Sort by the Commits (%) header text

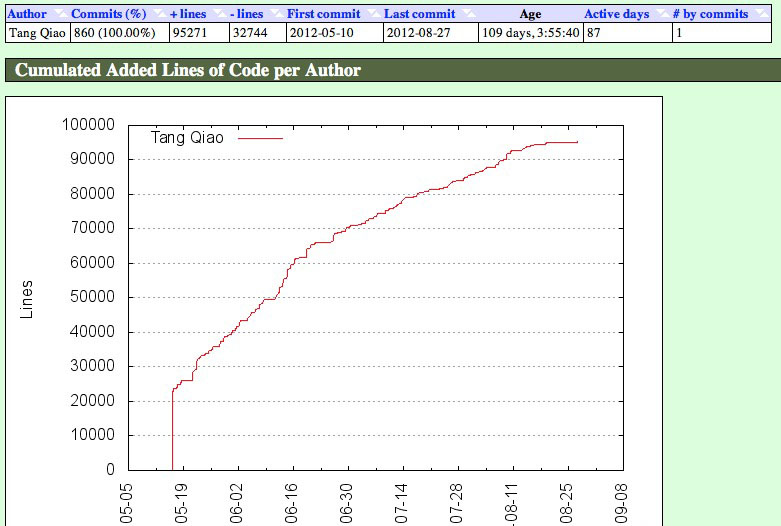[x=108, y=14]
